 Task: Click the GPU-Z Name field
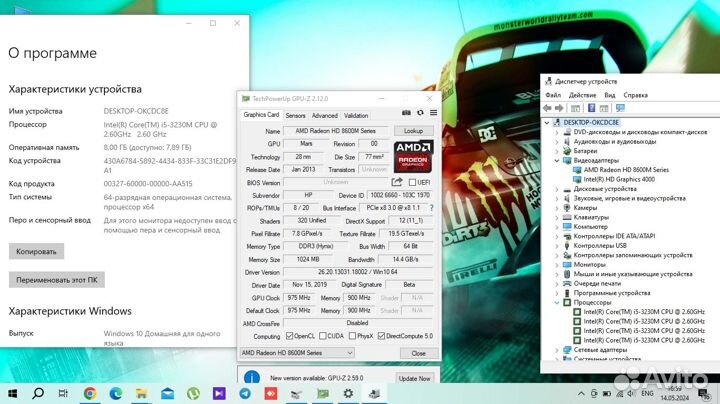point(336,131)
